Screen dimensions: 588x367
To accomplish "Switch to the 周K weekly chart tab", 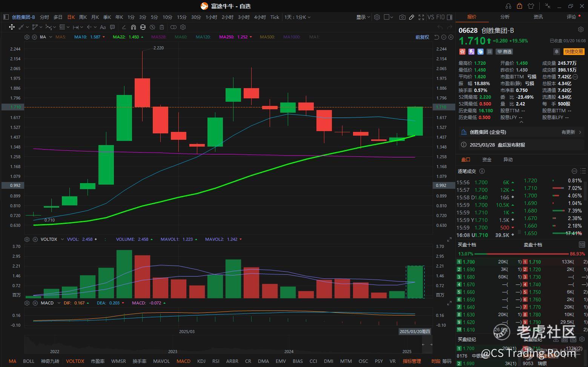I will click(83, 17).
